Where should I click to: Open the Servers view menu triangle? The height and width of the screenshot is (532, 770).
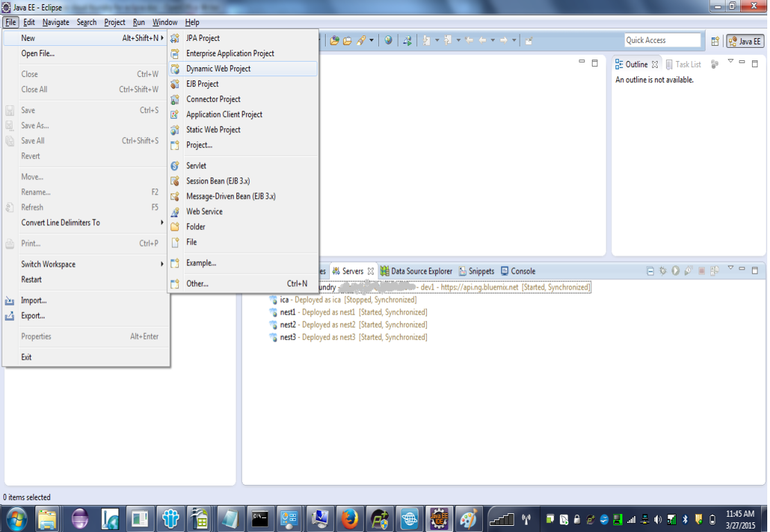point(730,269)
